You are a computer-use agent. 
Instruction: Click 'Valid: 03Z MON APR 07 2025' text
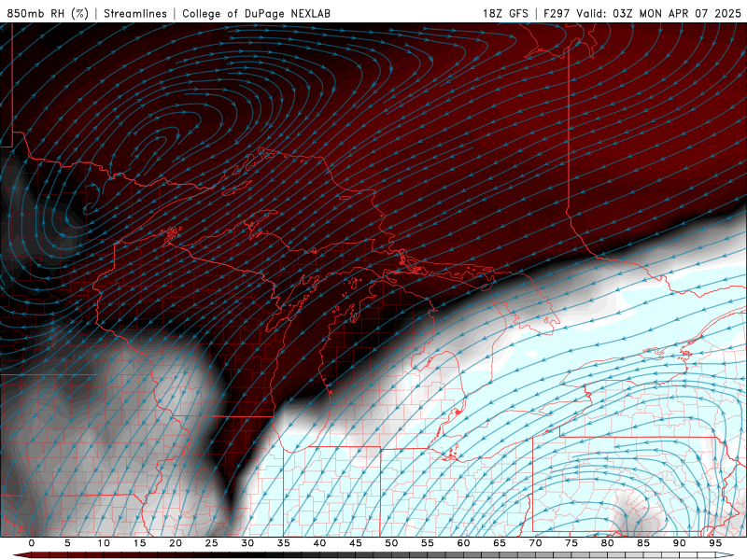pyautogui.click(x=659, y=13)
